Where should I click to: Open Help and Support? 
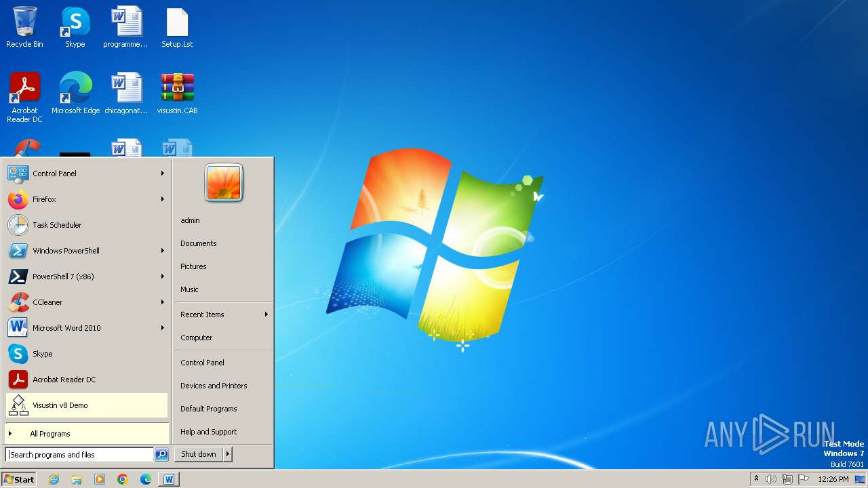tap(224, 432)
